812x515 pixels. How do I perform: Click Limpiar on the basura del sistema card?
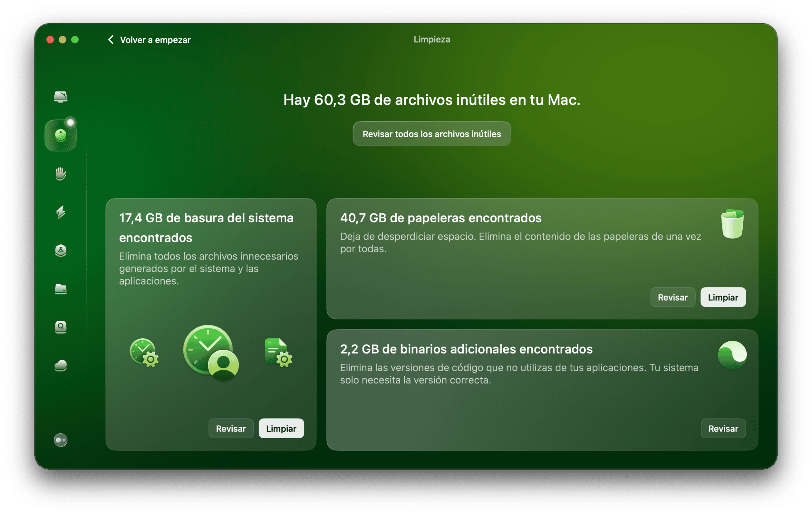281,428
